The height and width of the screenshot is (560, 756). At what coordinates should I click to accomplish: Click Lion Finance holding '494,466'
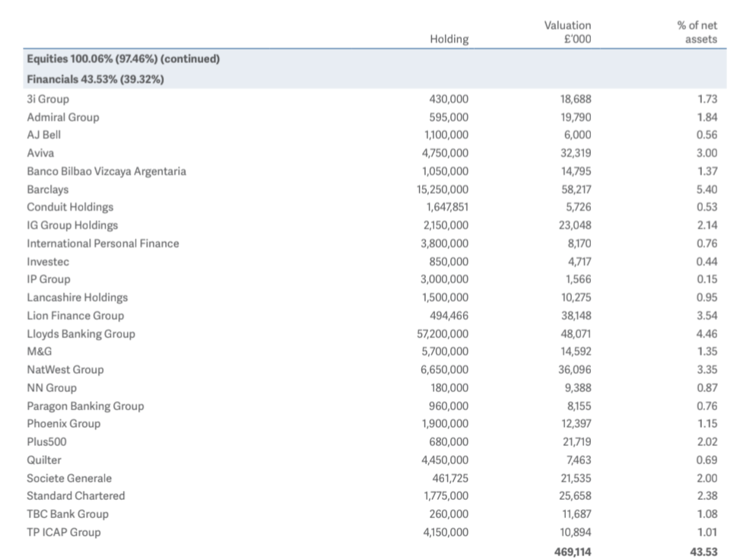coord(449,316)
